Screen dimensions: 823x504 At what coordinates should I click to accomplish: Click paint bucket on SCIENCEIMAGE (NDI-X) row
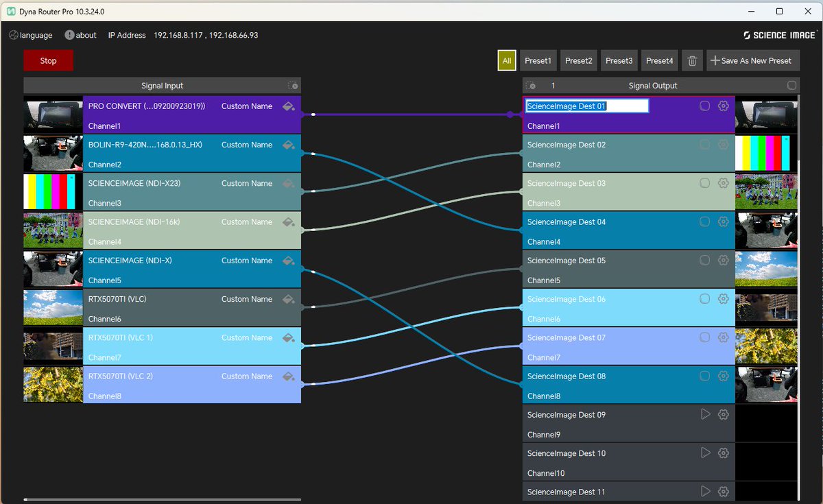[x=289, y=261]
